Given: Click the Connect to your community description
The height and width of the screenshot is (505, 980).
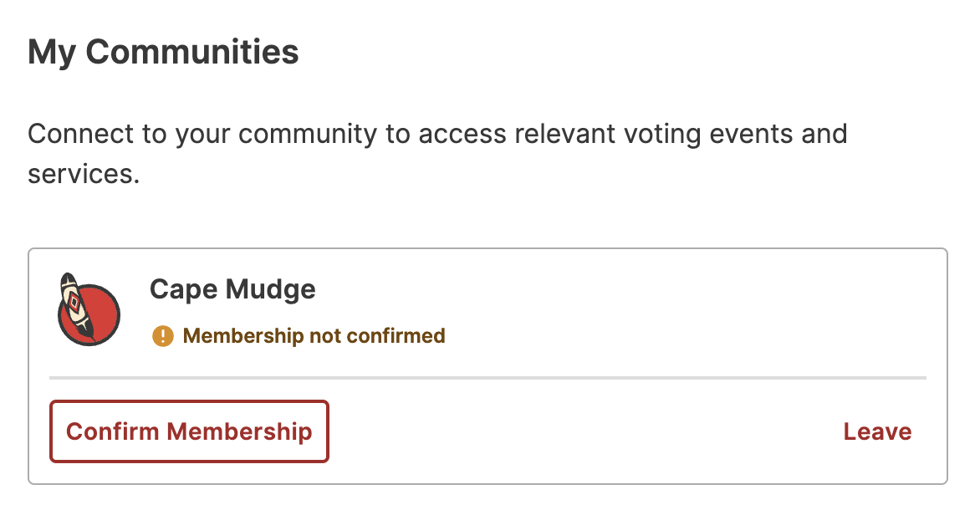Looking at the screenshot, I should pyautogui.click(x=437, y=154).
